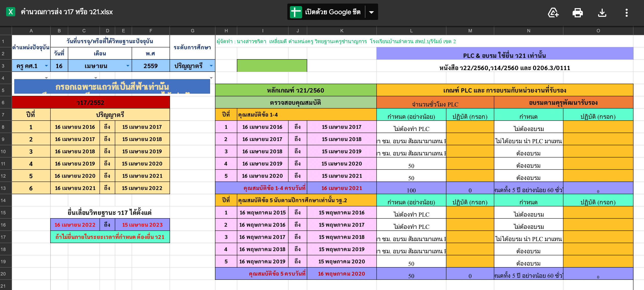Click the 15 พฤษภาคม 2018 cell
The height and width of the screenshot is (290, 644).
(342, 237)
